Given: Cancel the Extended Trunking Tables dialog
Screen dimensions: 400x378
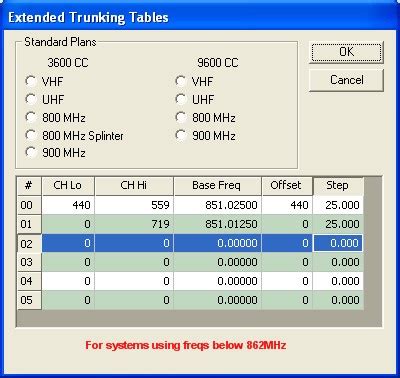Looking at the screenshot, I should click(346, 80).
